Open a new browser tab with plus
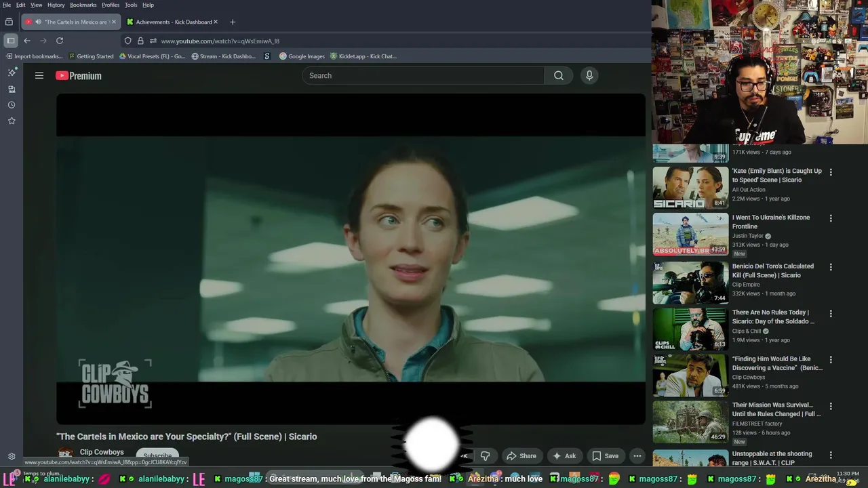868x488 pixels. [x=232, y=22]
